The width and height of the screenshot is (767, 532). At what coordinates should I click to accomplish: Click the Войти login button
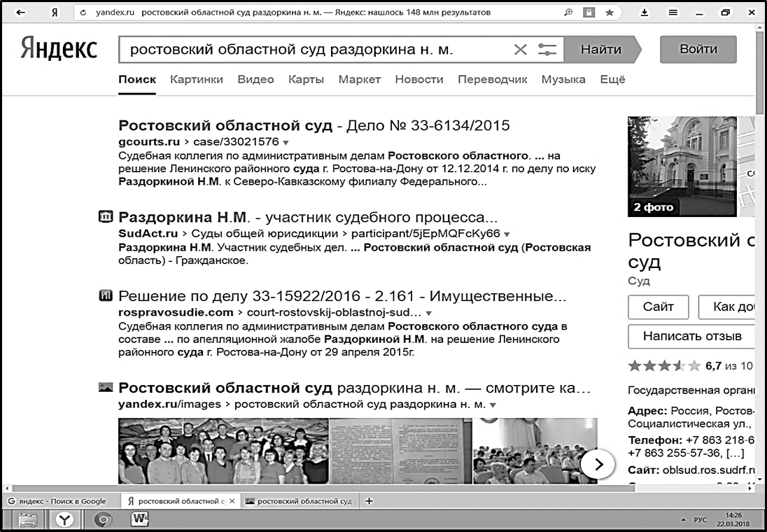tap(698, 50)
